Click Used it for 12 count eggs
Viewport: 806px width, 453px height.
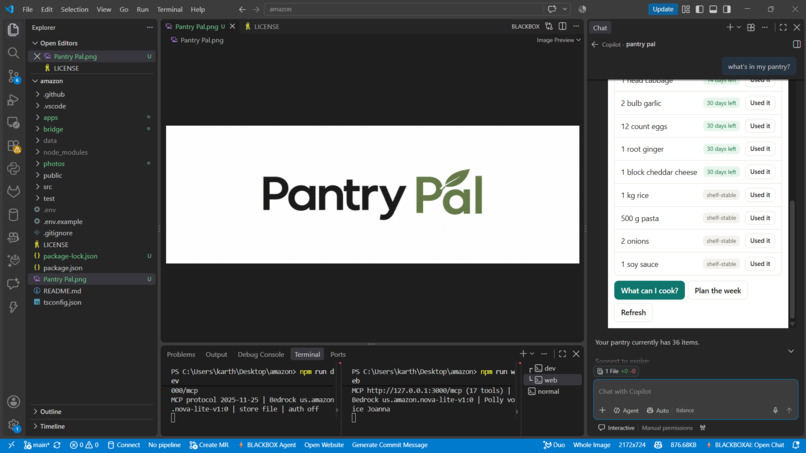[x=760, y=126]
